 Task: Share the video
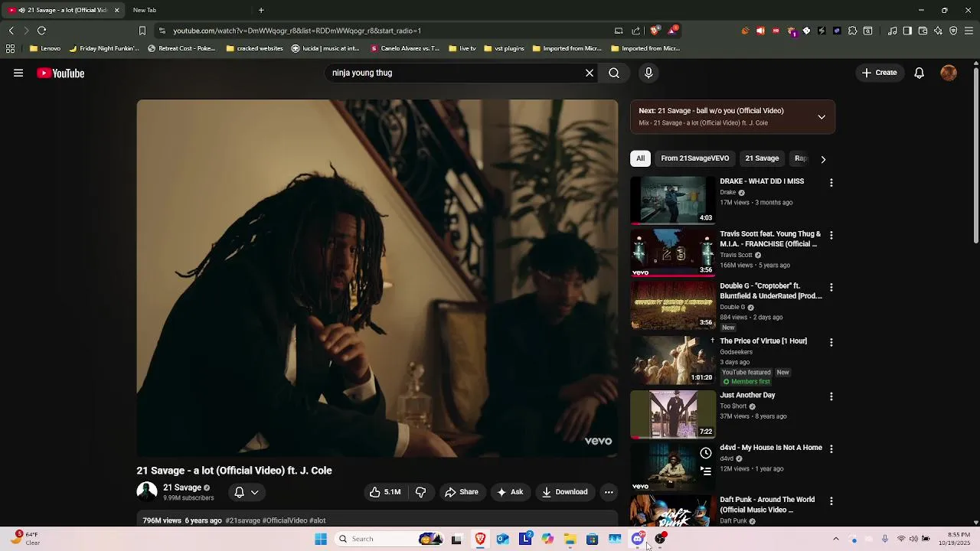462,492
